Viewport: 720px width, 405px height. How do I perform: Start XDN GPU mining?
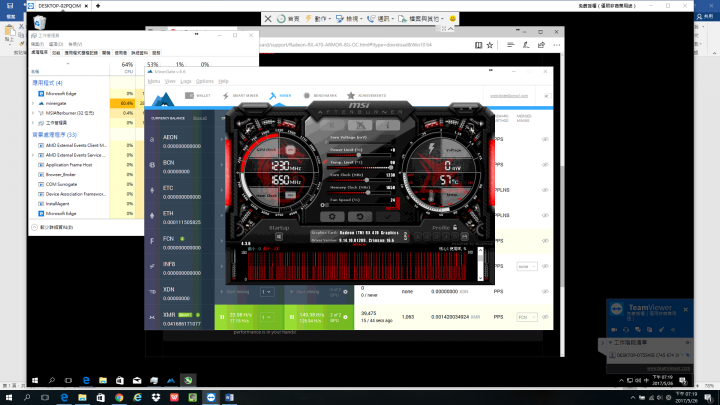coord(304,292)
